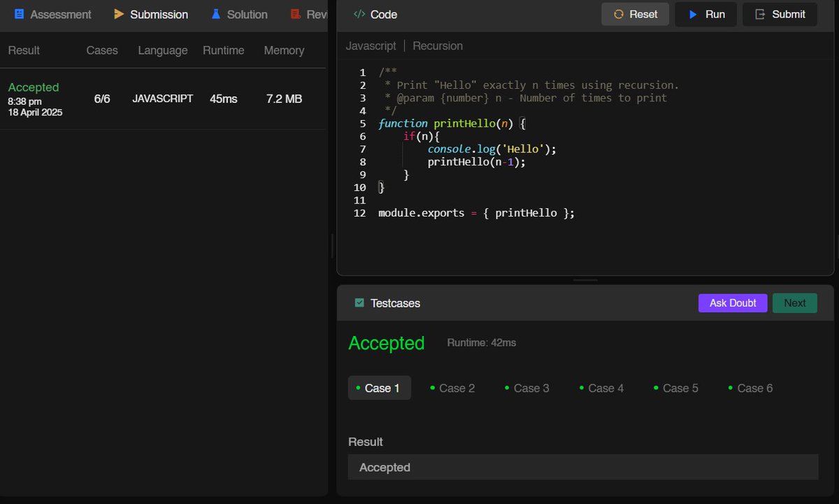Reset the code editor

click(x=636, y=14)
